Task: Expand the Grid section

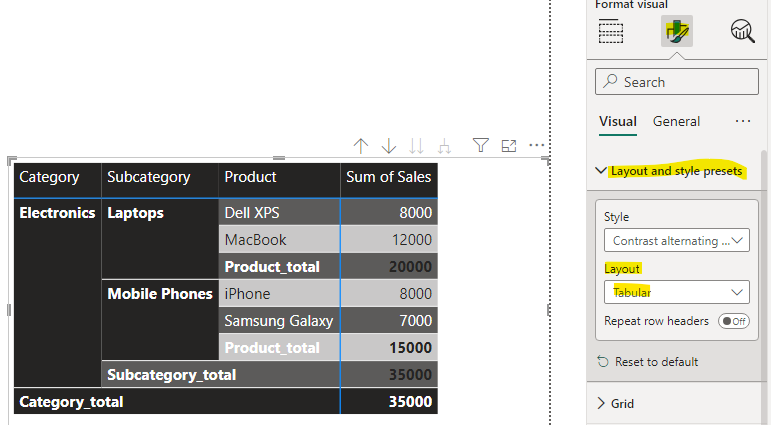Action: click(601, 403)
